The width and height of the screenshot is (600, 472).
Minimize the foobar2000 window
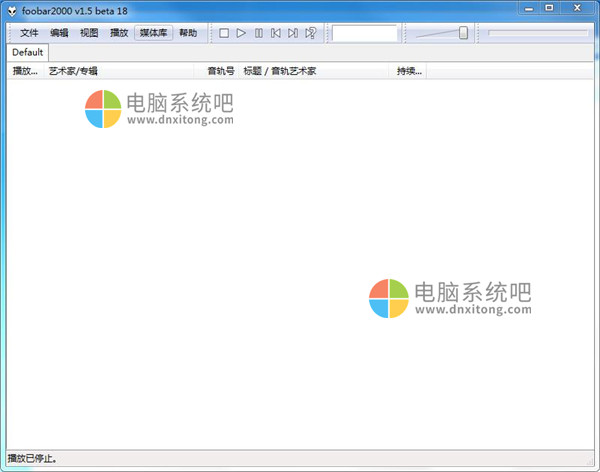(x=529, y=8)
